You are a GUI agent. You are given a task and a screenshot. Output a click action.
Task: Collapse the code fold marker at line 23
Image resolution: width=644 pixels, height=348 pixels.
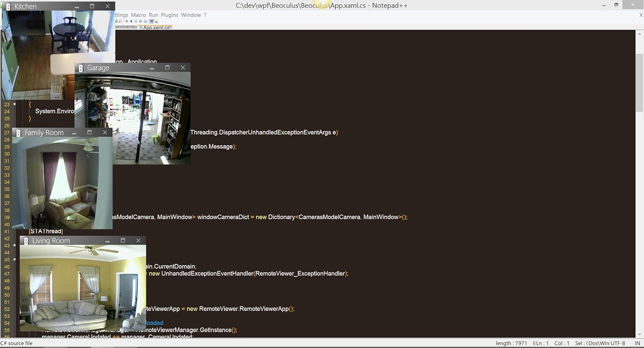coord(14,104)
